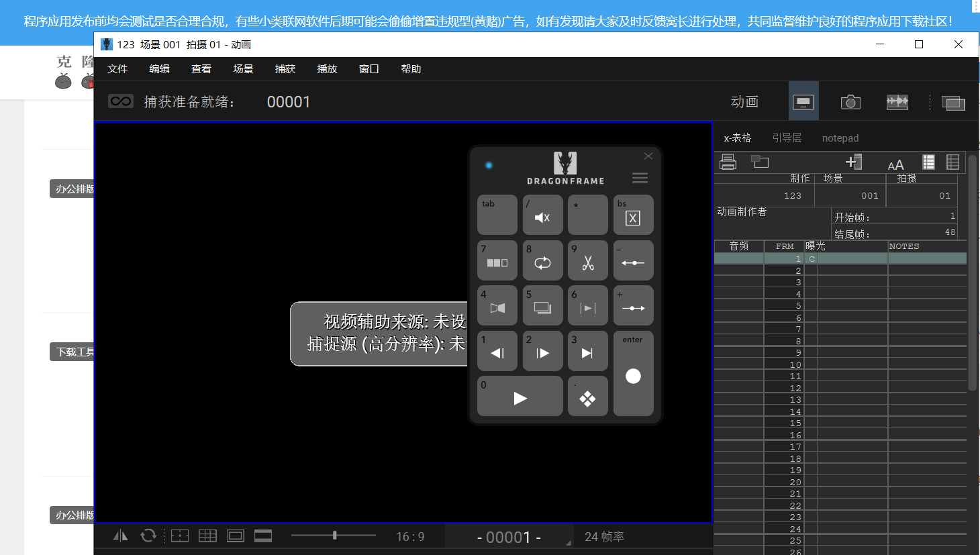Click the keypad asterisk key

pyautogui.click(x=588, y=215)
